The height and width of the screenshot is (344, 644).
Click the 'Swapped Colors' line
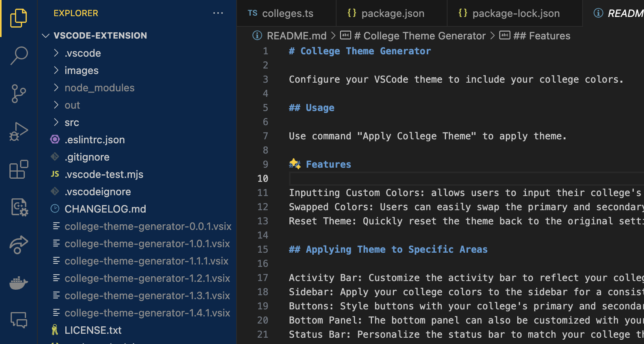coord(466,207)
